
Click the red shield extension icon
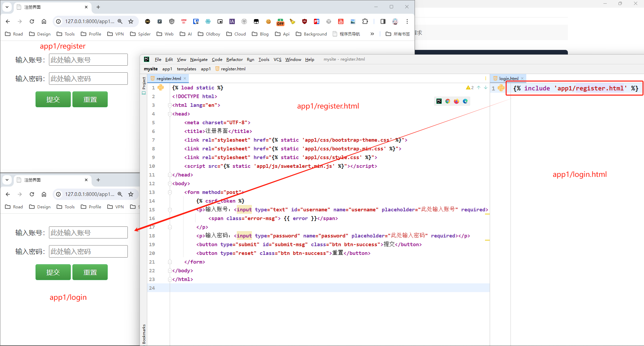click(305, 21)
